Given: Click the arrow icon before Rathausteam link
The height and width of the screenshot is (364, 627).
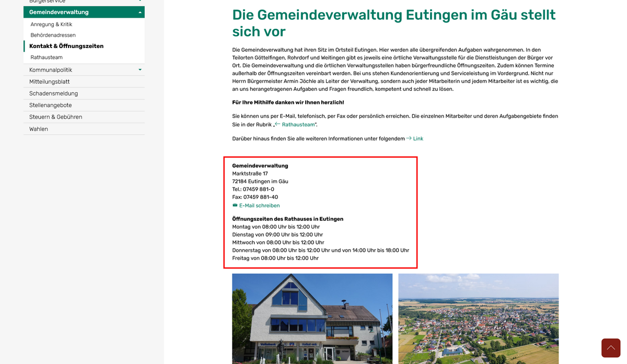Looking at the screenshot, I should [x=278, y=124].
